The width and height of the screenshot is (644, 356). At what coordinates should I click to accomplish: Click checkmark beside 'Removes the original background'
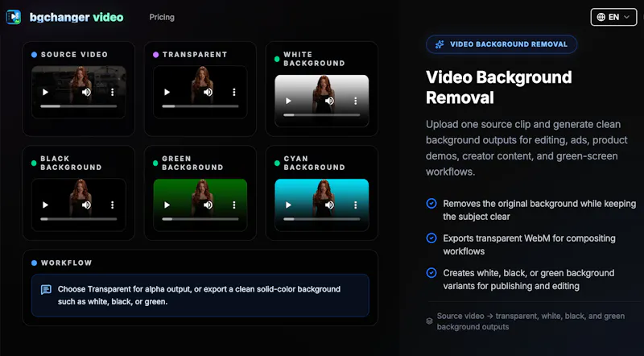pyautogui.click(x=431, y=204)
